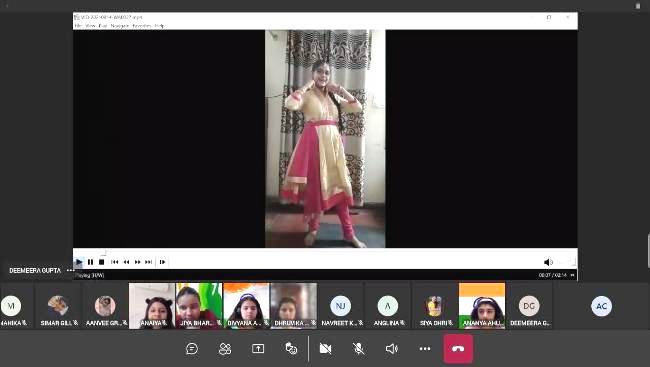The height and width of the screenshot is (367, 650).
Task: Open more options beside DEEMEERA GUPTA label
Action: (x=70, y=270)
